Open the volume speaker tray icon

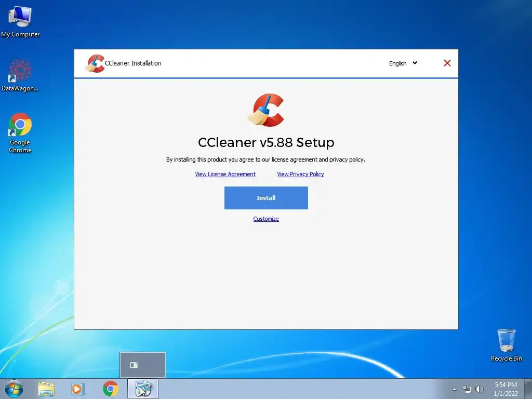click(x=480, y=389)
